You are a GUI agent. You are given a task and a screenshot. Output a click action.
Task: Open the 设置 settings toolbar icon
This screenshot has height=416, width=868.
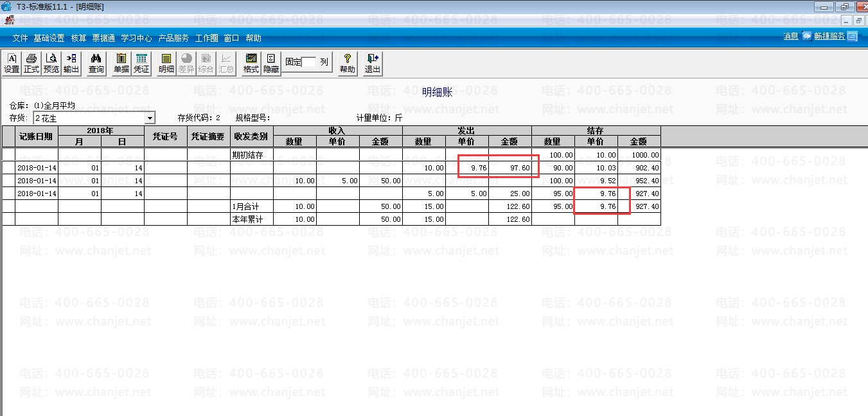click(x=12, y=63)
